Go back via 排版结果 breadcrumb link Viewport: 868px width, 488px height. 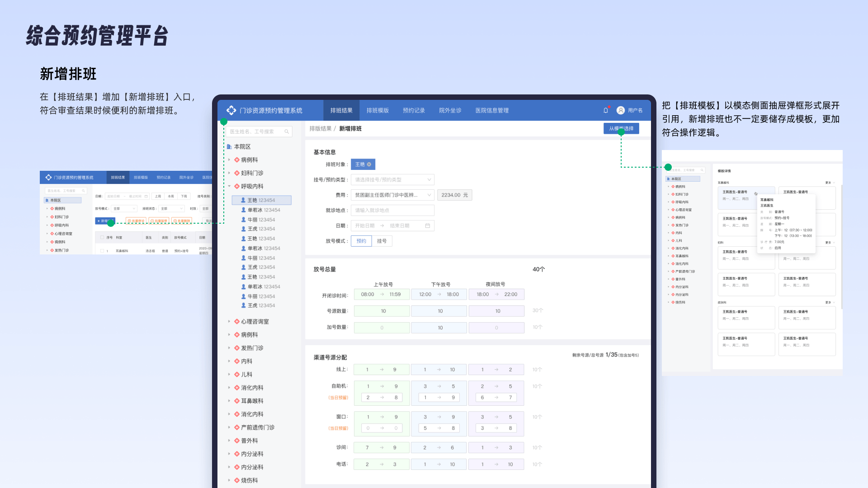[321, 129]
